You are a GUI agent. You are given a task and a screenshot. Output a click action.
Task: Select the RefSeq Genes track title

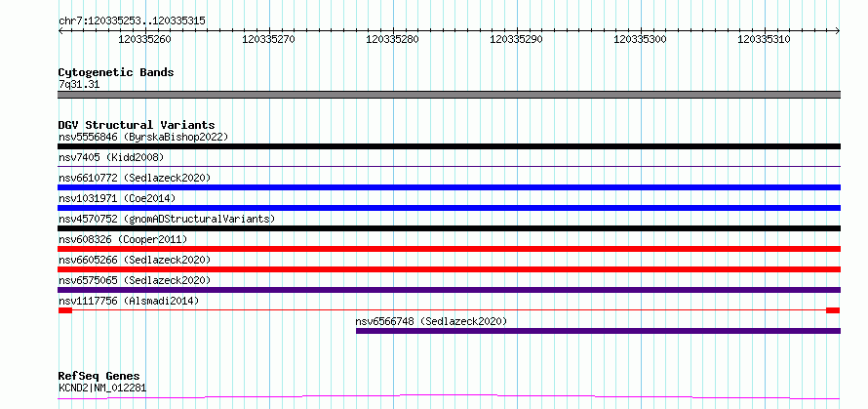99,377
